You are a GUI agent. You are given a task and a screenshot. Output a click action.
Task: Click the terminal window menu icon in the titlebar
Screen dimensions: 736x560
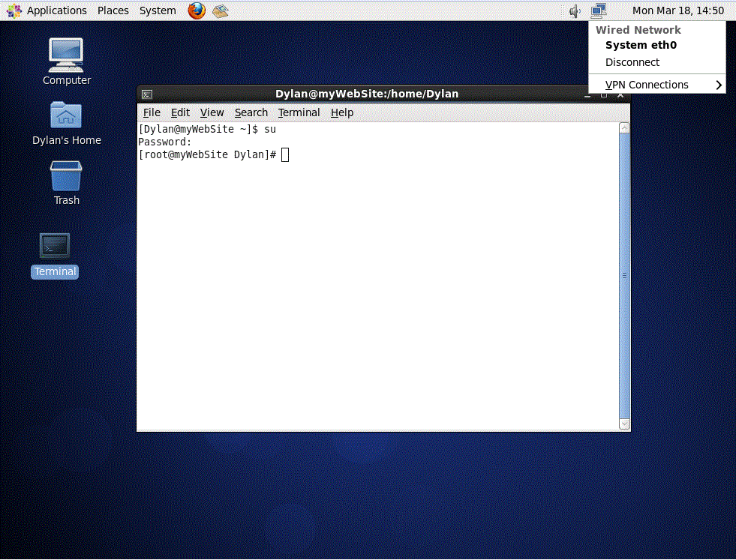pos(146,94)
